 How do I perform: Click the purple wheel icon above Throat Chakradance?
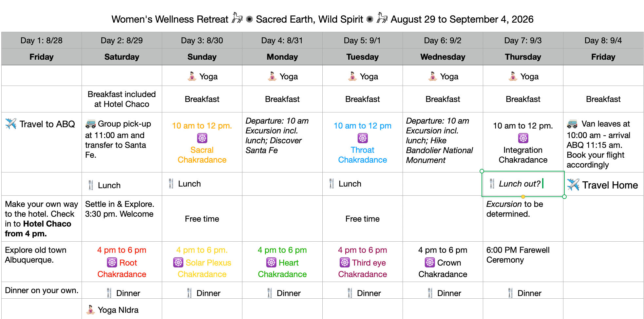point(363,138)
